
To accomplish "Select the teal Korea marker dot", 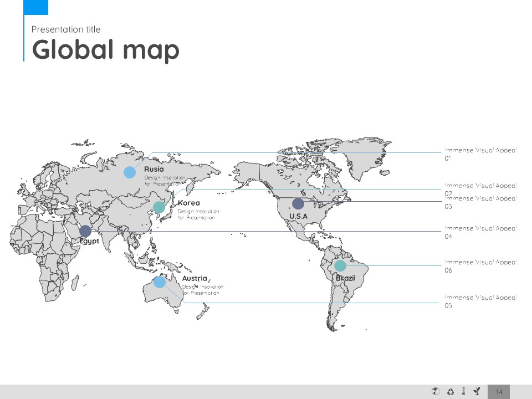I will [159, 207].
